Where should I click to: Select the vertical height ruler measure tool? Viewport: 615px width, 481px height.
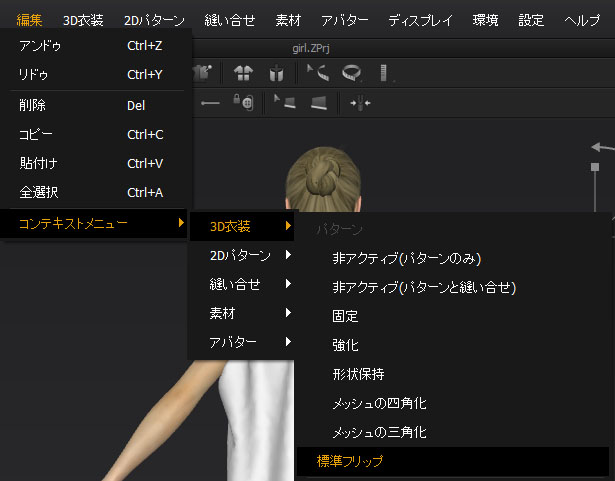pyautogui.click(x=384, y=73)
